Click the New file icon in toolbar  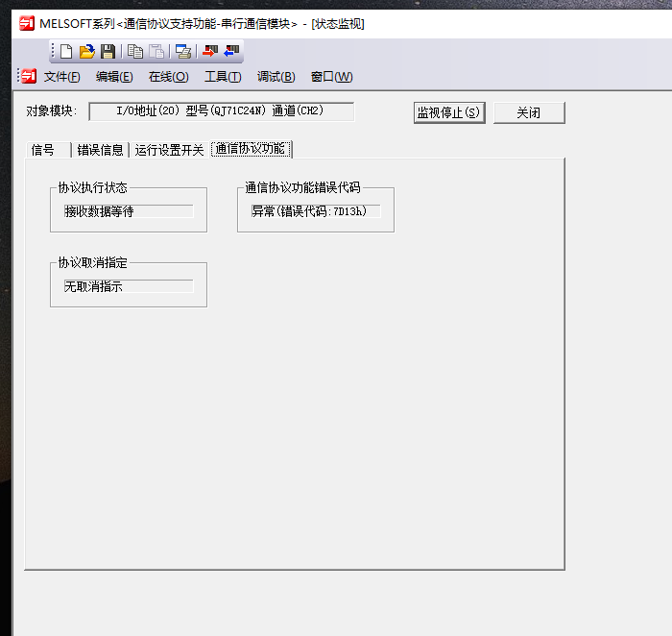tap(66, 52)
